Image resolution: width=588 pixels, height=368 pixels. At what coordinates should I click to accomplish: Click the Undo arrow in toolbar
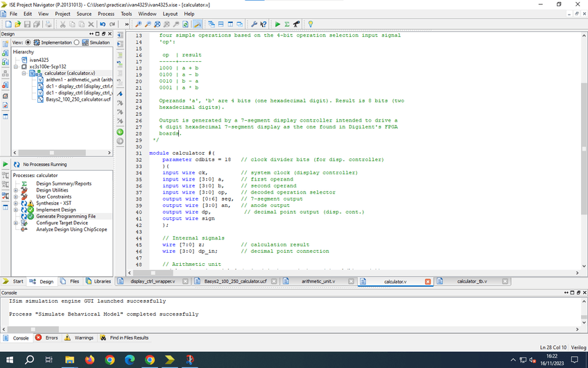pyautogui.click(x=102, y=24)
